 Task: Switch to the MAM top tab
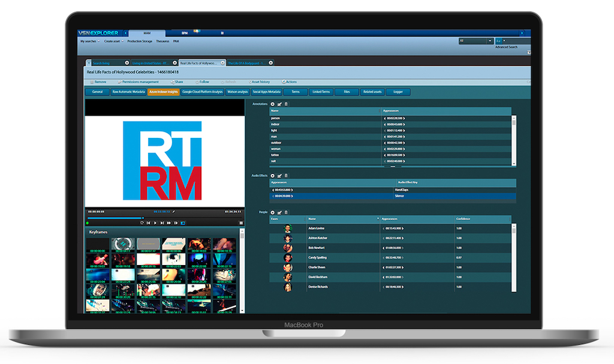tap(147, 34)
